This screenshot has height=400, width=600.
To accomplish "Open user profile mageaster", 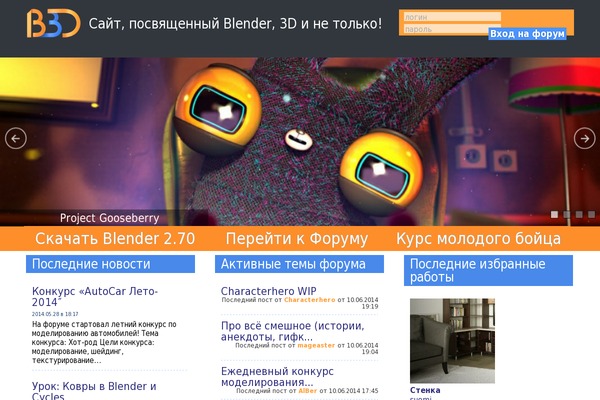I will (316, 345).
